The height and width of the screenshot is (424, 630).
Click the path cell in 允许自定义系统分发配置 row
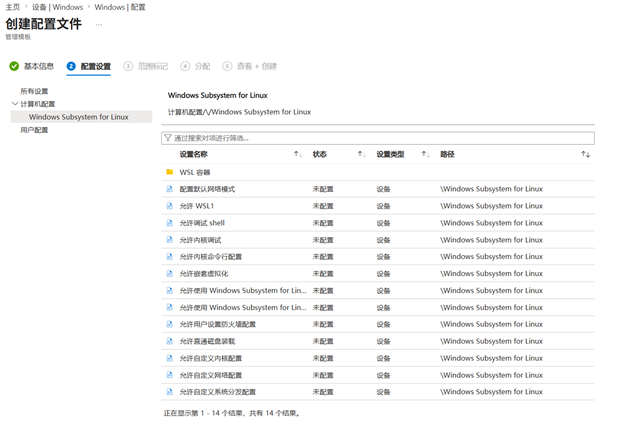[x=491, y=392]
